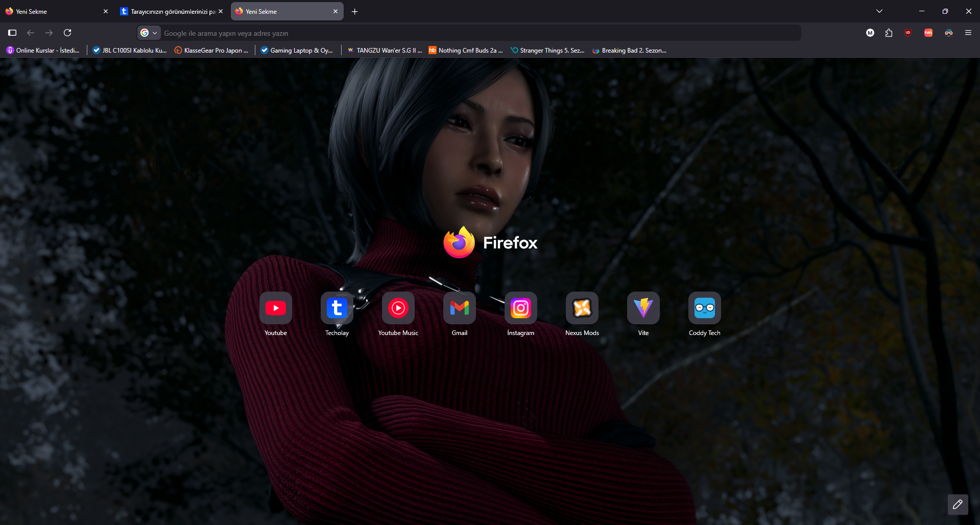Open bookmark KlasseGear Pro Japon
The width and height of the screenshot is (980, 525).
pyautogui.click(x=211, y=50)
